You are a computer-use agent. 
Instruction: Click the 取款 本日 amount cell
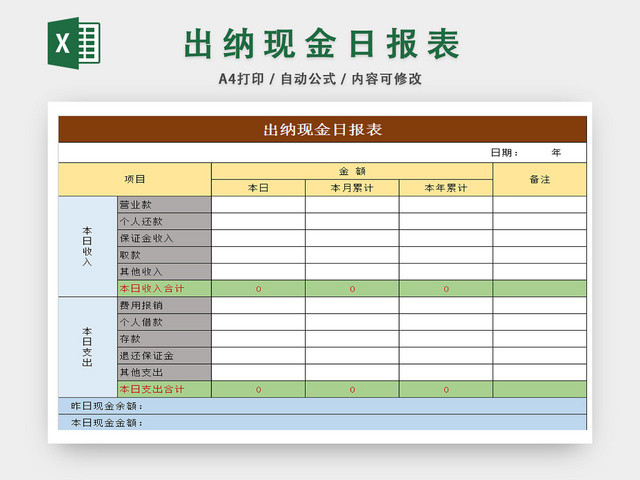[x=258, y=255]
